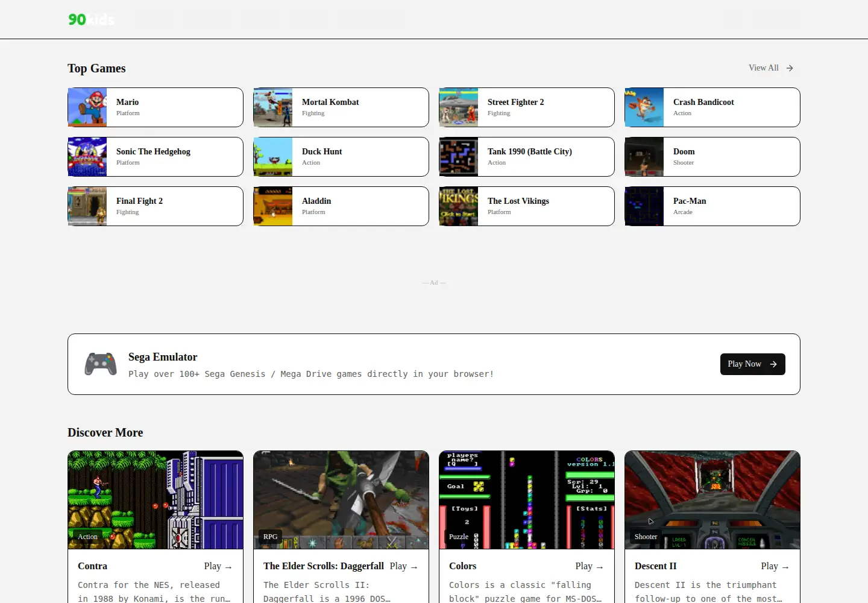The width and height of the screenshot is (868, 603).
Task: Click the Action tag on Contra
Action: point(87,537)
